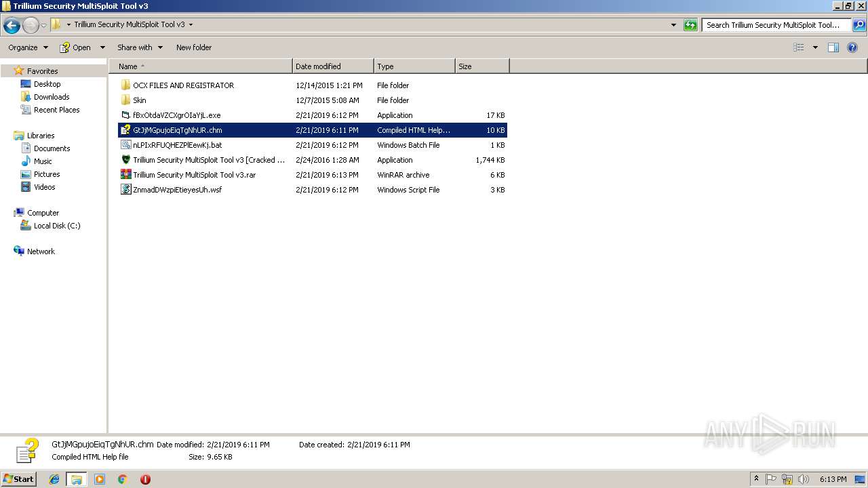Viewport: 868px width, 488px height.
Task: Select fBxOtdaVZCXgrOIaYjL.exe application icon
Action: tap(125, 115)
